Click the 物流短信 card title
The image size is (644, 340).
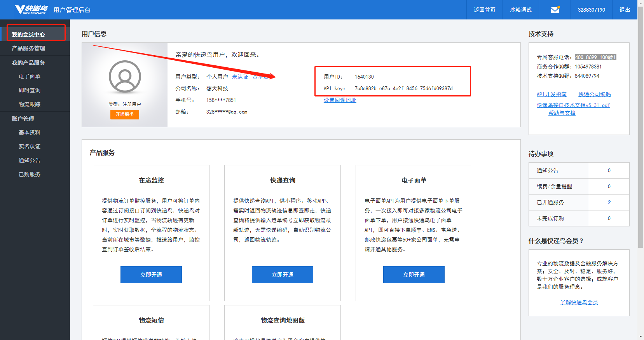151,320
